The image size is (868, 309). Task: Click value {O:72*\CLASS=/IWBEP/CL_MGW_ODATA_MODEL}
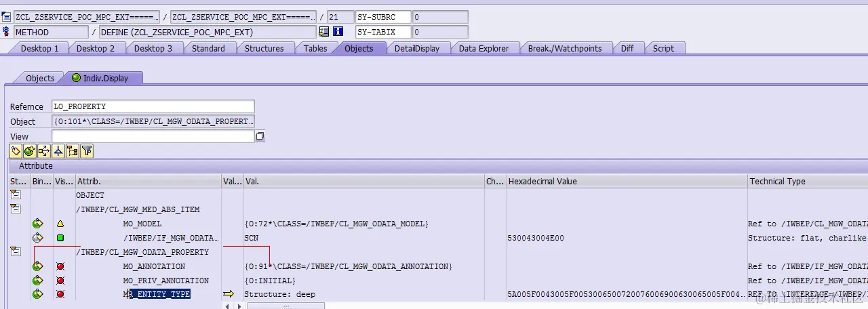point(336,224)
